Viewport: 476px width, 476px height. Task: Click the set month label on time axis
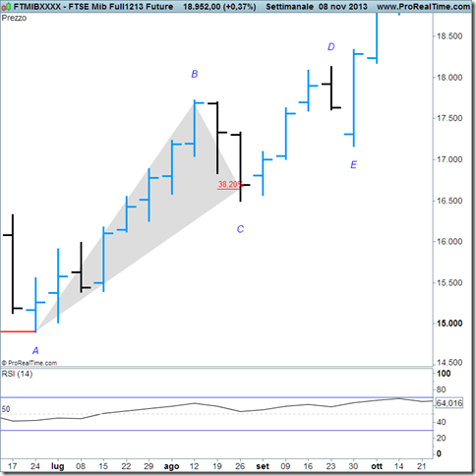click(x=263, y=466)
